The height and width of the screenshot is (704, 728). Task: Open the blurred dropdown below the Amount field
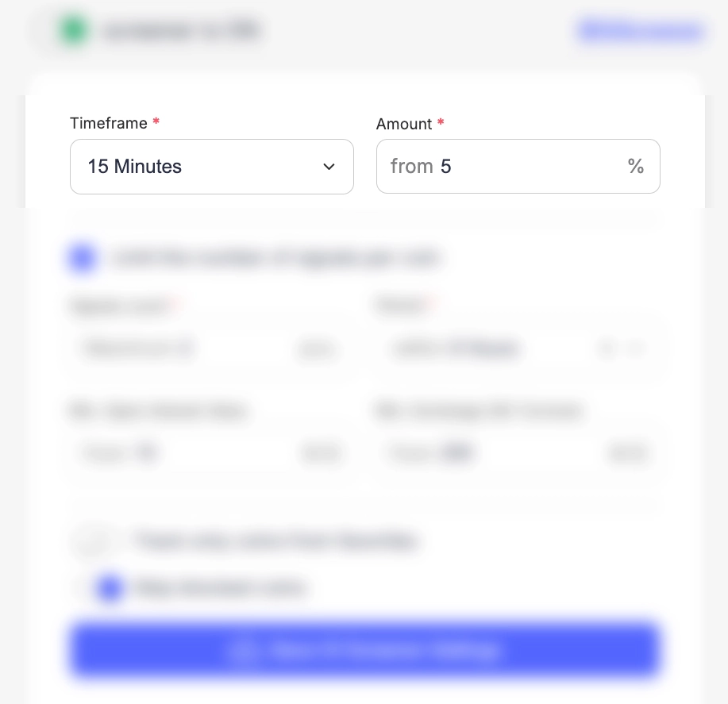[x=492, y=348]
